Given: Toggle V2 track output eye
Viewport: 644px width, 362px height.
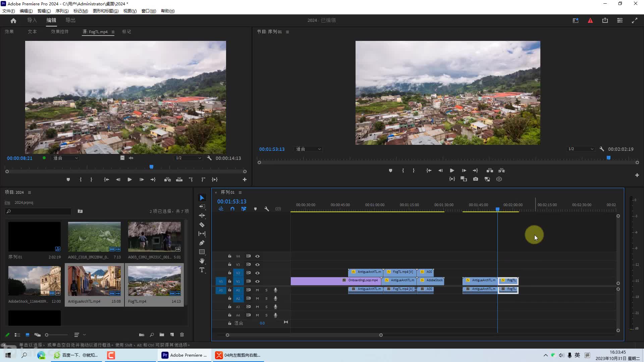Looking at the screenshot, I should coord(257,273).
